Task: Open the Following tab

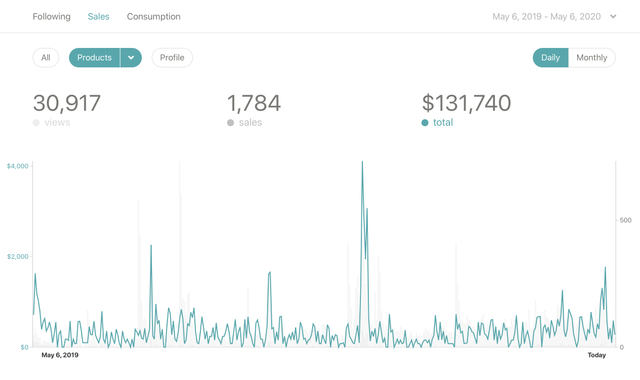Action: tap(51, 17)
